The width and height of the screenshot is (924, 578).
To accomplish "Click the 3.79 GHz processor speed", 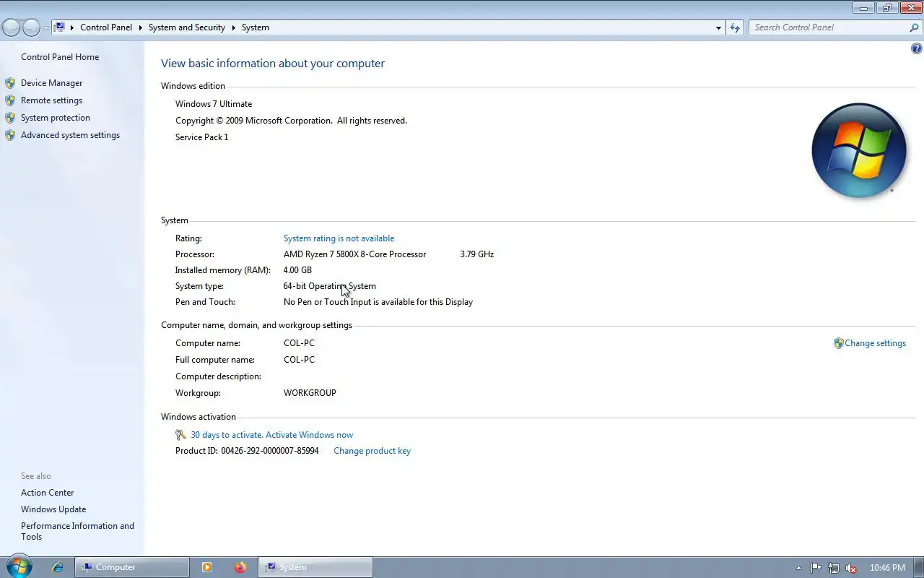I will point(477,254).
